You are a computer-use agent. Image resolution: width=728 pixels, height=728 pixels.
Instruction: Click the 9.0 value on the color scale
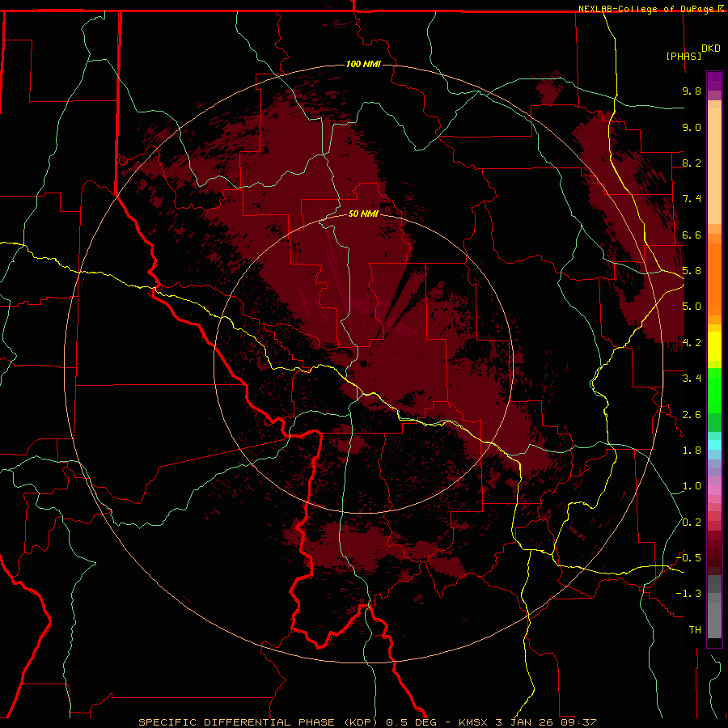tap(692, 127)
